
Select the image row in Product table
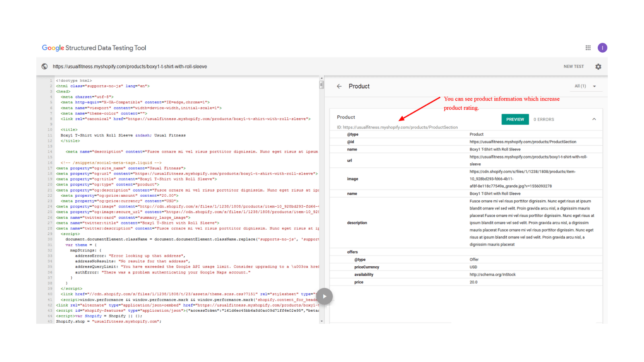coord(353,179)
